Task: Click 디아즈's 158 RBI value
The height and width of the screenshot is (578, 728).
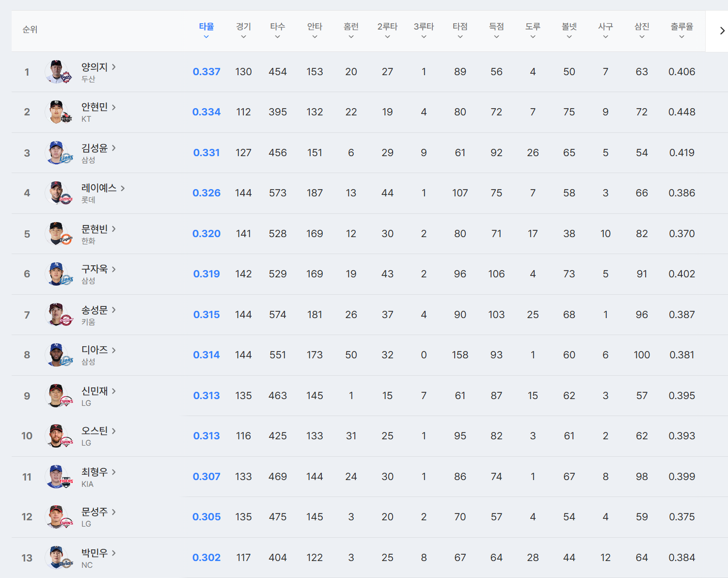Action: [x=460, y=355]
